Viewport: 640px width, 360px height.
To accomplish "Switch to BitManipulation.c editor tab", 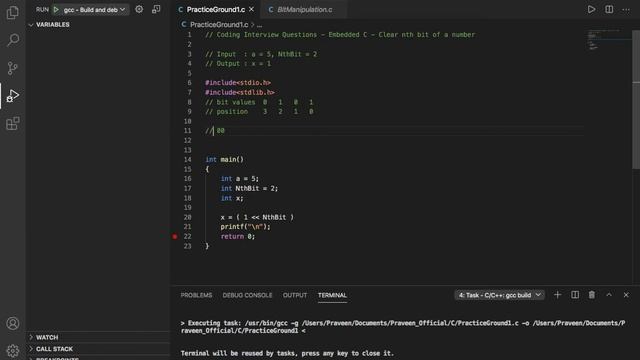I will click(x=304, y=9).
